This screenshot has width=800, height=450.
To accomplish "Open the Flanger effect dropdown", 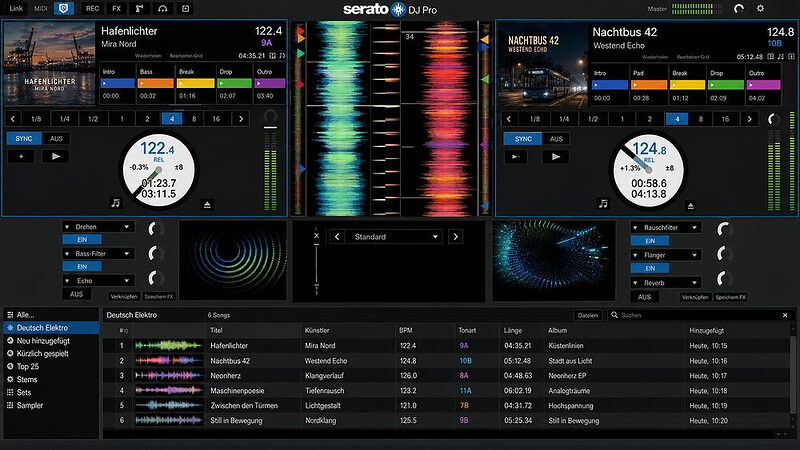I will tap(666, 255).
